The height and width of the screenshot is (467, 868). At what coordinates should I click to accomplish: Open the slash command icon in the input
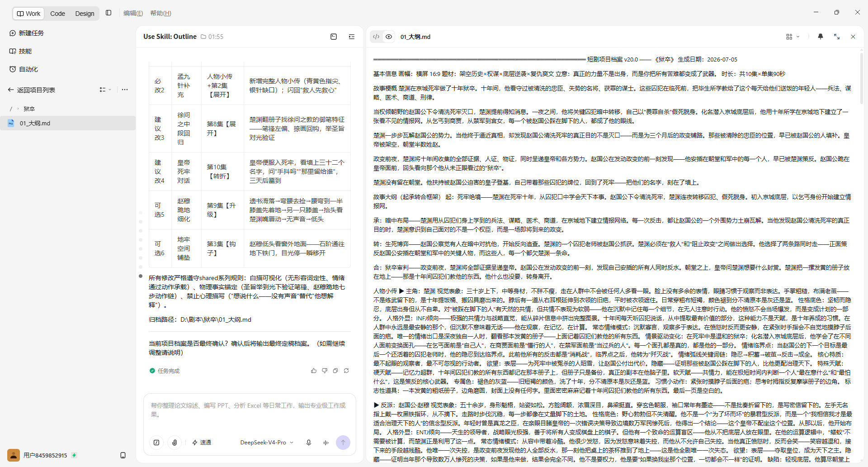156,443
